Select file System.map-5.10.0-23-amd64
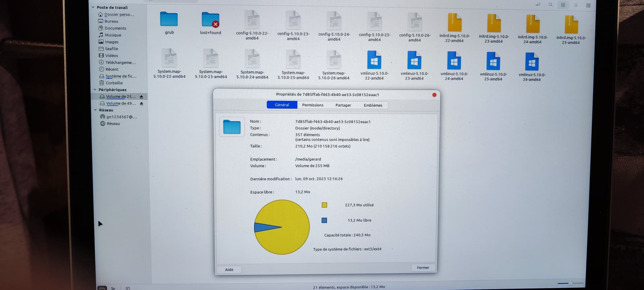 click(211, 64)
